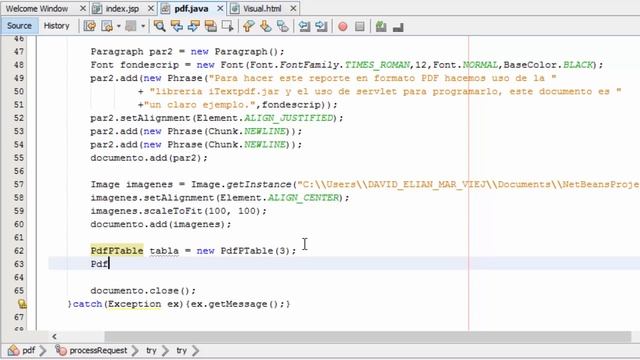Click 'Paragraph par2' declaration on line 47
This screenshot has height=360, width=640.
(x=131, y=51)
